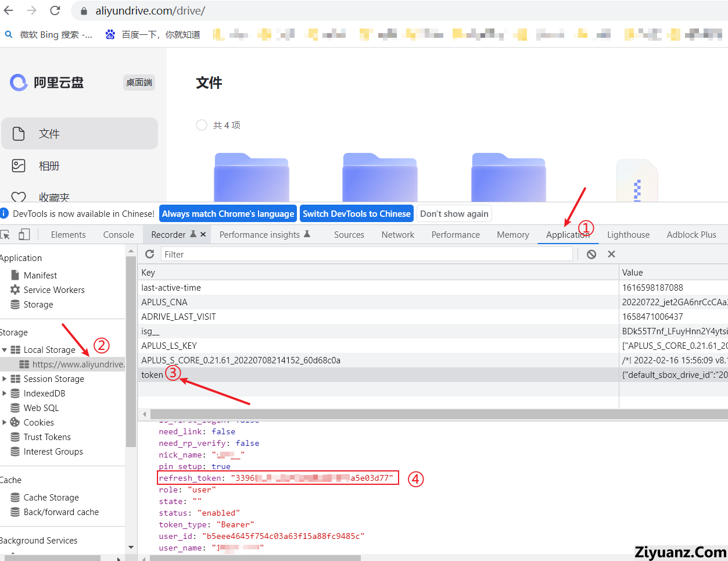Expand the Cookies tree node
The height and width of the screenshot is (561, 728).
click(5, 423)
